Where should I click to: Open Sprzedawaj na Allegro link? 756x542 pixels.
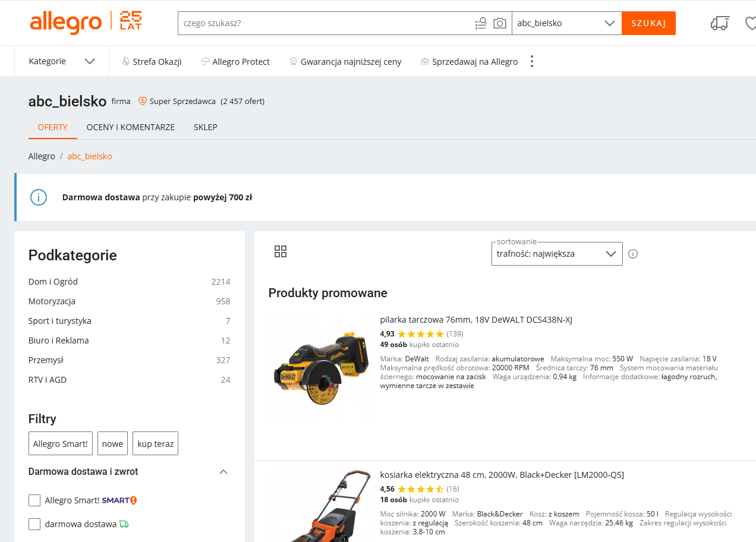[x=469, y=61]
